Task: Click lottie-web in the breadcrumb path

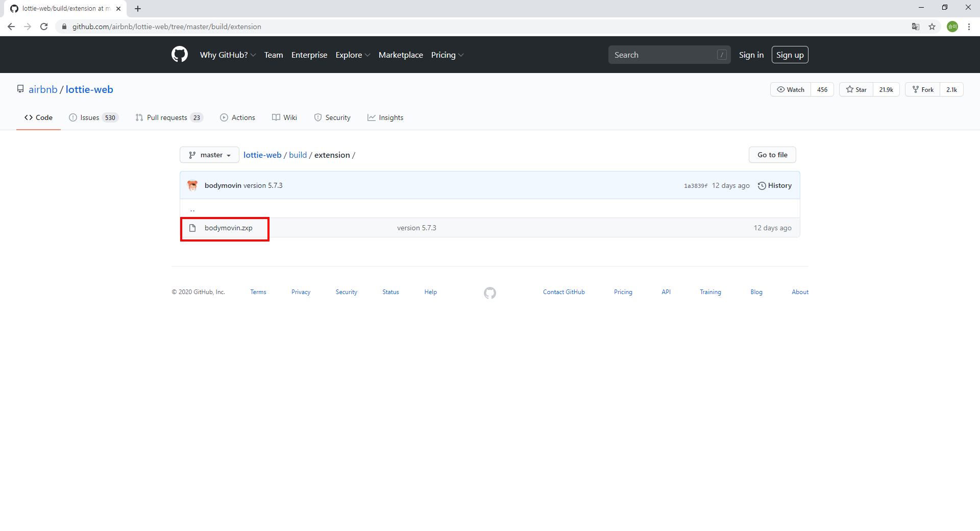Action: pos(262,155)
